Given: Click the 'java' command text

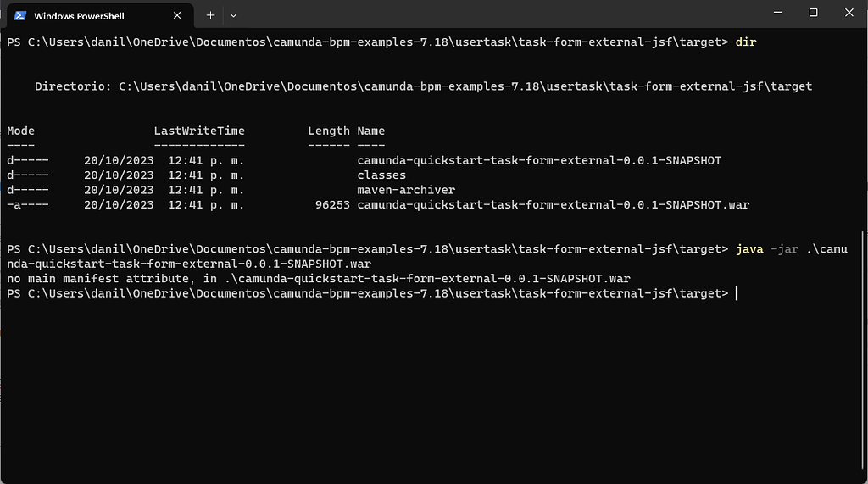Looking at the screenshot, I should (749, 249).
